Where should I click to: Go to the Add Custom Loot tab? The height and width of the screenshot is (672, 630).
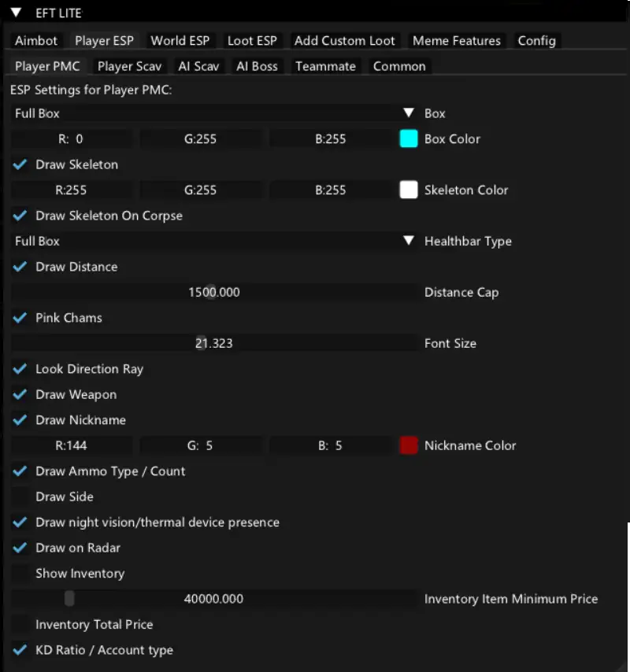tap(344, 41)
